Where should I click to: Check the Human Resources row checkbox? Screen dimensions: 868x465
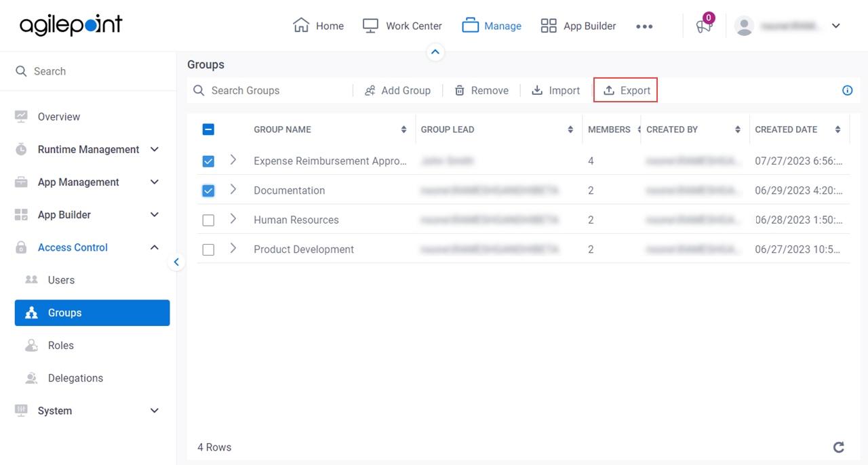(208, 220)
